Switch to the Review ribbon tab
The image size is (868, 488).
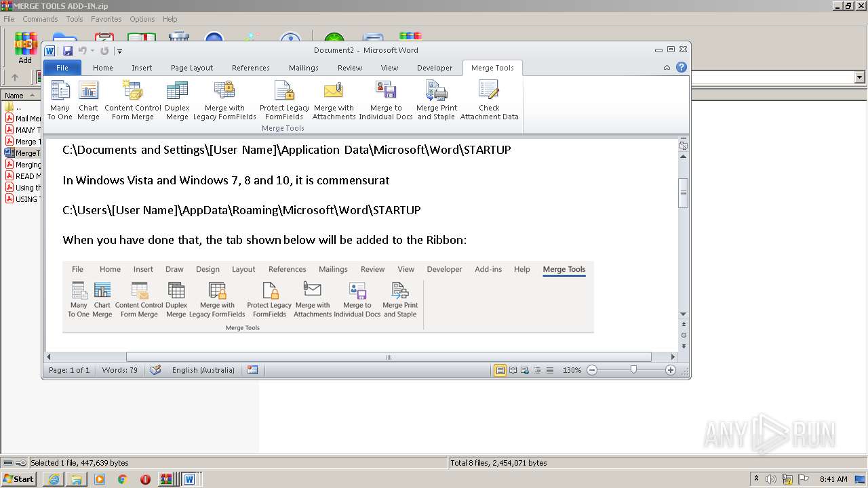[x=350, y=68]
